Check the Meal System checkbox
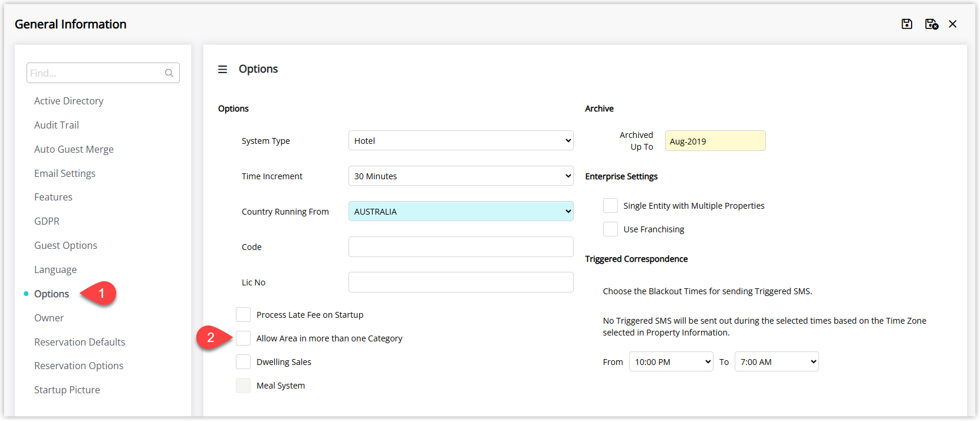The width and height of the screenshot is (980, 421). (x=243, y=385)
